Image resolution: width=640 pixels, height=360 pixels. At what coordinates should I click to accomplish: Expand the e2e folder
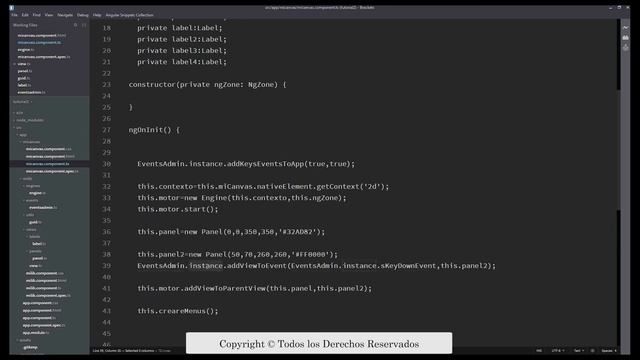pos(18,113)
